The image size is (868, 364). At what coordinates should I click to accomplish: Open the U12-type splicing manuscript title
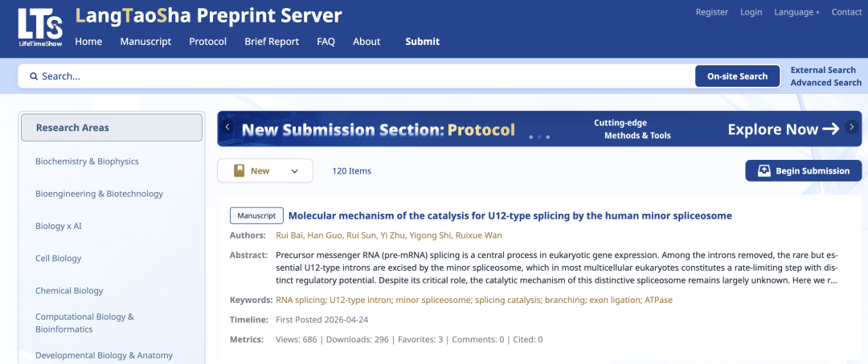[x=510, y=215]
